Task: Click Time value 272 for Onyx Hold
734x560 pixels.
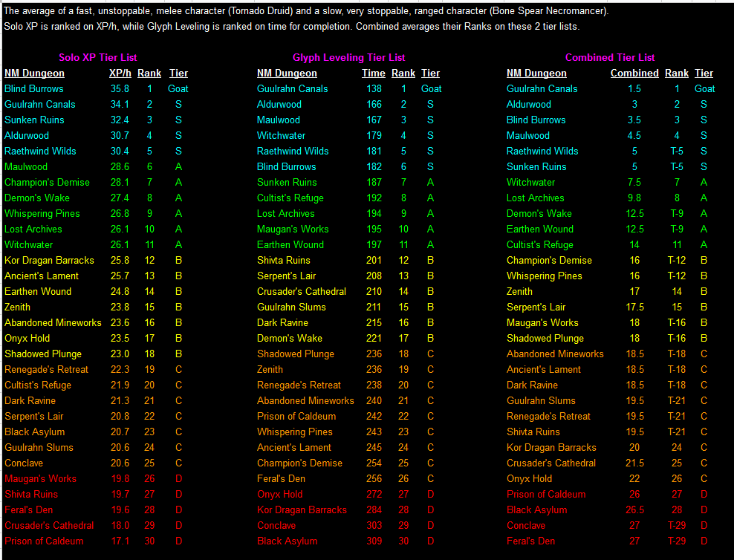Action: tap(374, 494)
